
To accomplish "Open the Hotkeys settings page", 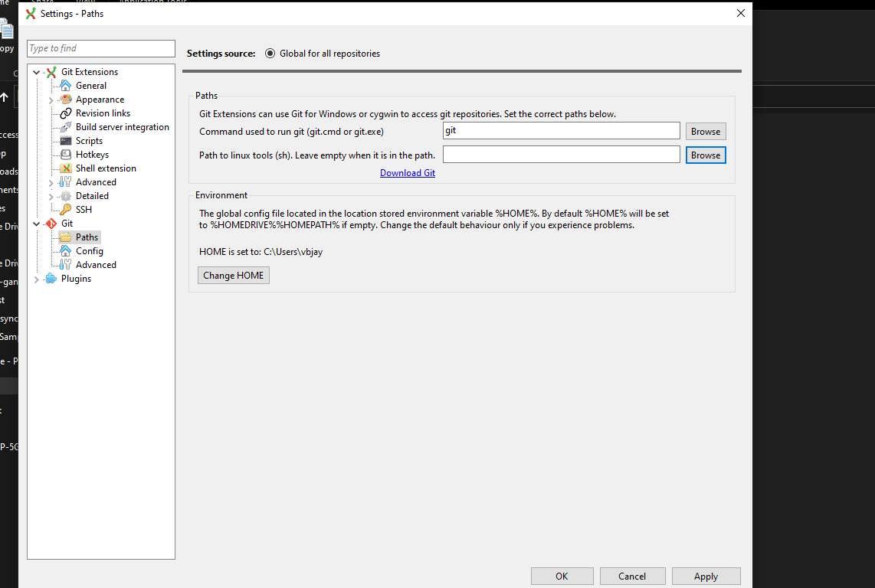I will click(92, 155).
